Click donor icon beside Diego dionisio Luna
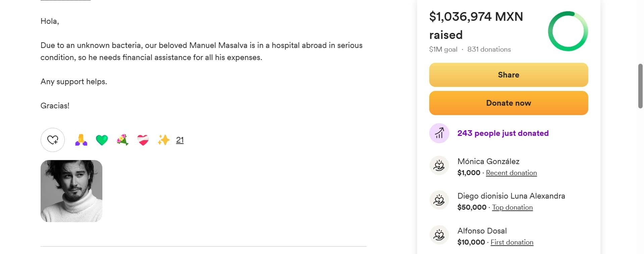Image resolution: width=644 pixels, height=254 pixels. click(439, 200)
